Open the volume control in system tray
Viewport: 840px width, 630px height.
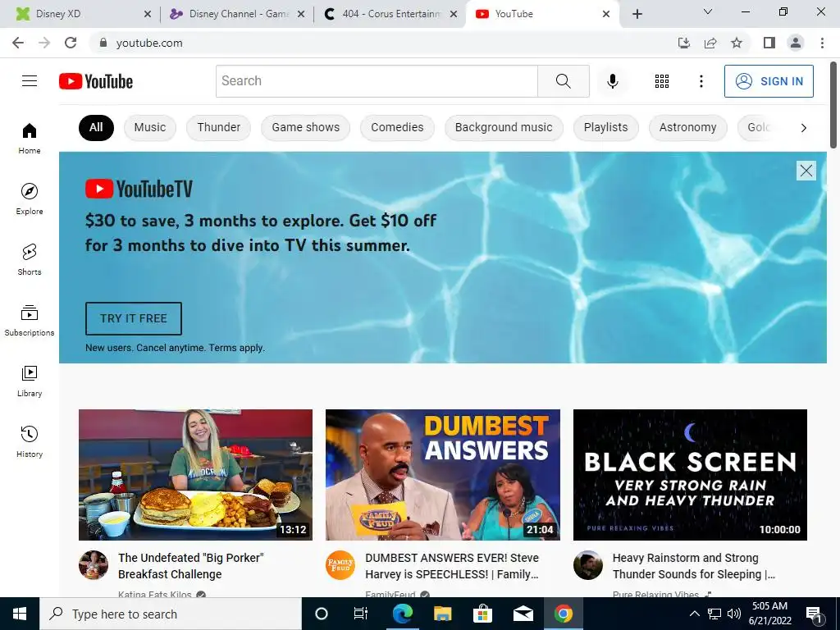pos(734,614)
